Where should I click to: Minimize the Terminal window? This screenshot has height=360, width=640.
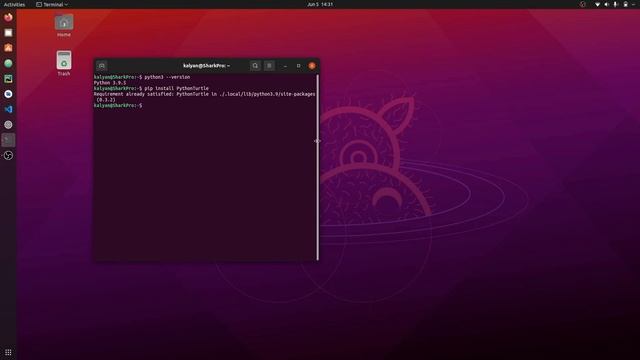[x=285, y=66]
